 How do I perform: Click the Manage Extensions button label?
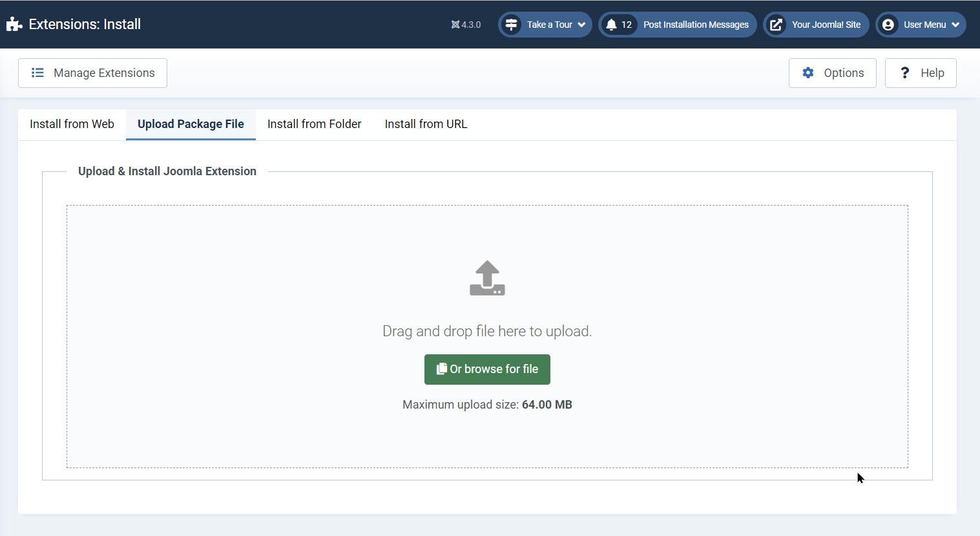pos(104,73)
